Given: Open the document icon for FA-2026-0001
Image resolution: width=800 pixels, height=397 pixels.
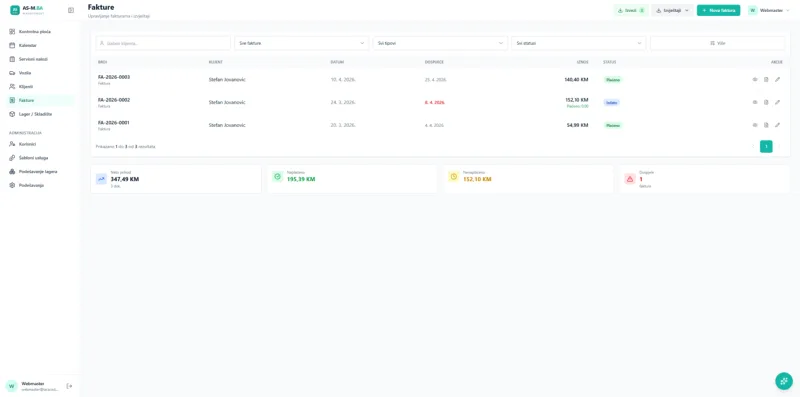Looking at the screenshot, I should (x=766, y=125).
